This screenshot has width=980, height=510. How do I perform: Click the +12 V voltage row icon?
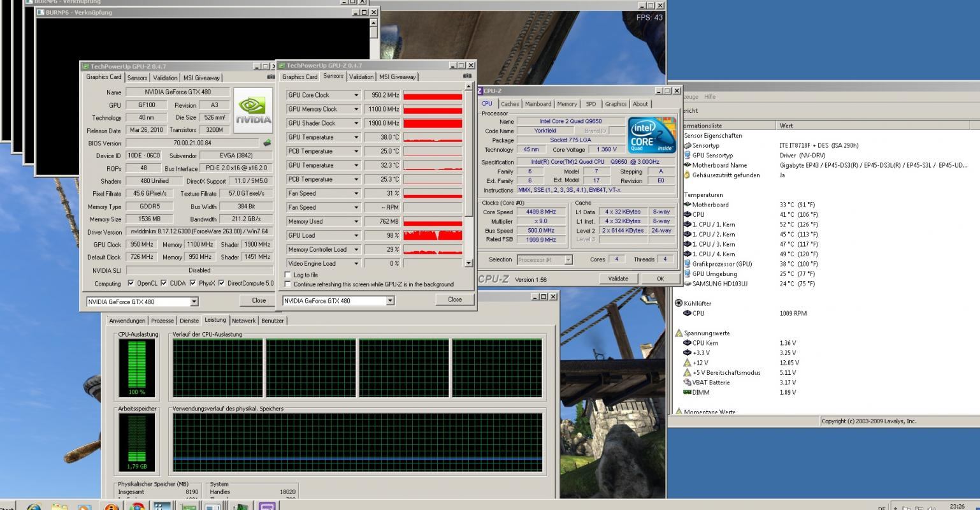(x=688, y=363)
